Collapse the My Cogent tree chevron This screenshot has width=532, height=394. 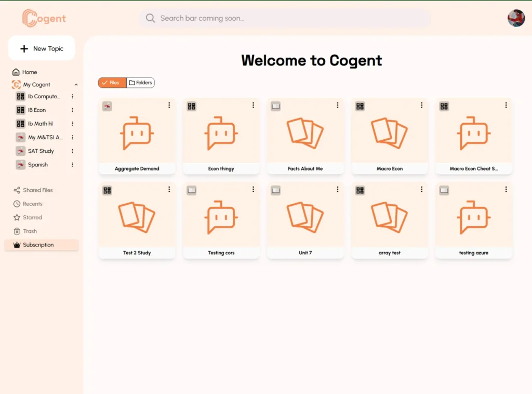coord(76,85)
